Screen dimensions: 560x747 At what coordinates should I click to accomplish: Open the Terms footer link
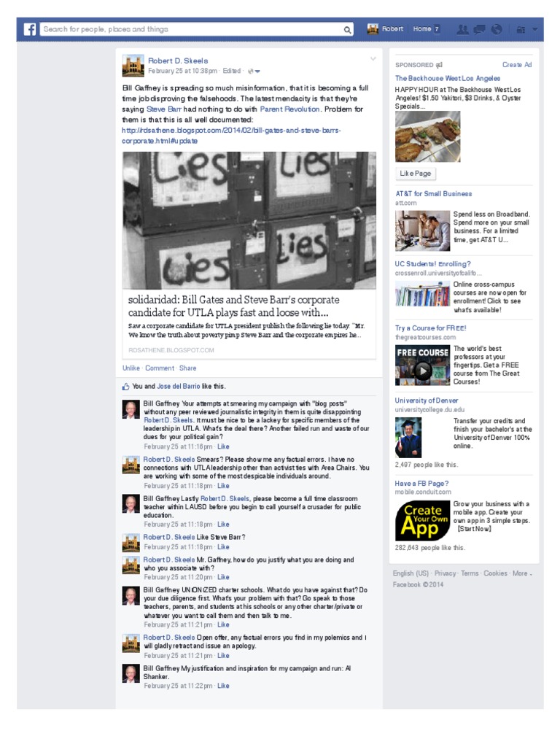[470, 573]
